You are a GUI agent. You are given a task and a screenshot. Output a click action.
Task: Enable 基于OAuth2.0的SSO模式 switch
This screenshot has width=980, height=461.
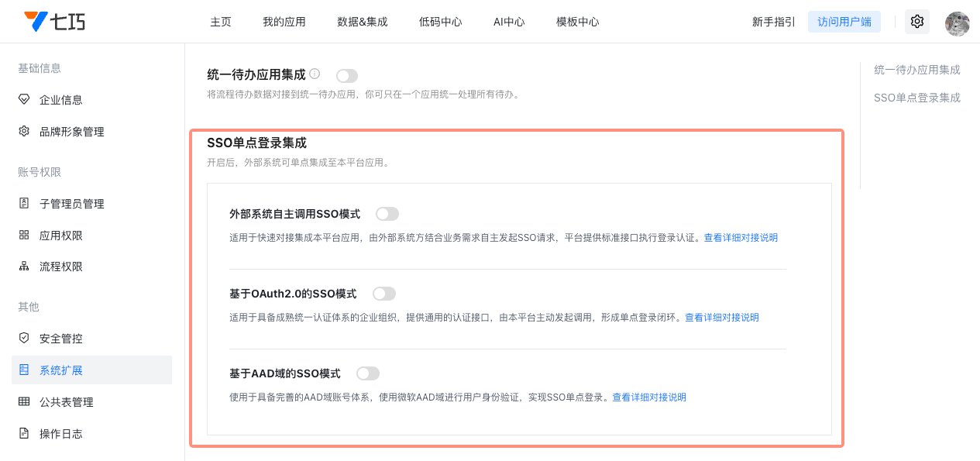click(x=384, y=294)
